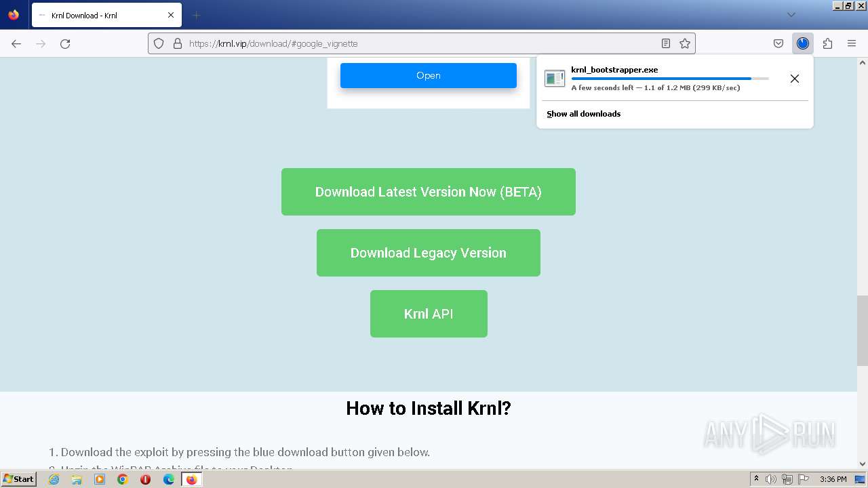Click the download progress bar
The height and width of the screenshot is (488, 868).
[670, 79]
